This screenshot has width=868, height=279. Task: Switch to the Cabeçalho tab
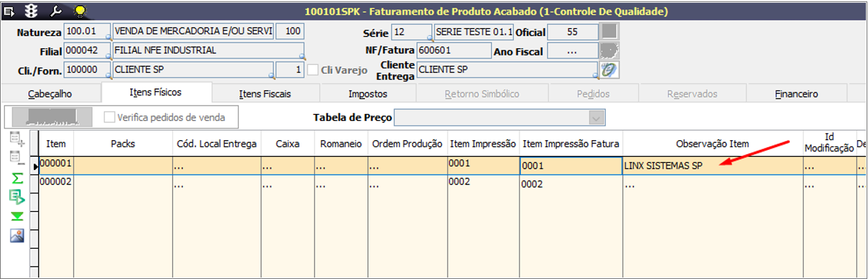click(x=50, y=94)
